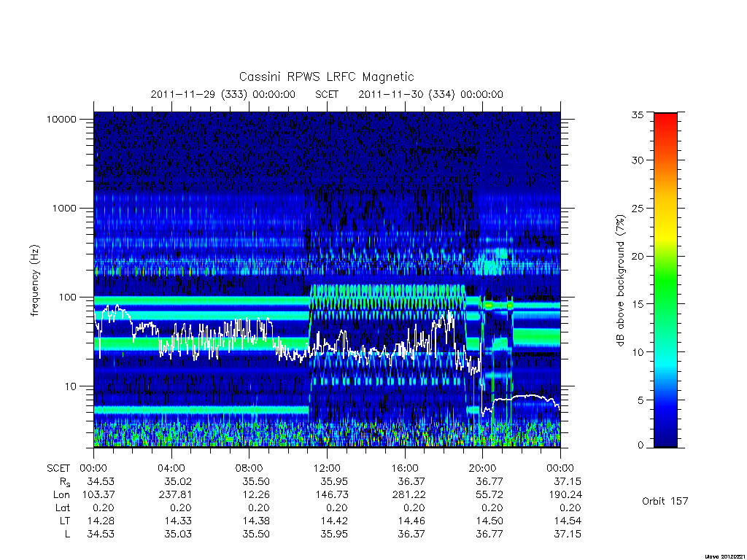This screenshot has height=560, width=747.
Task: Click the LT value 14.50
Action: 489,521
